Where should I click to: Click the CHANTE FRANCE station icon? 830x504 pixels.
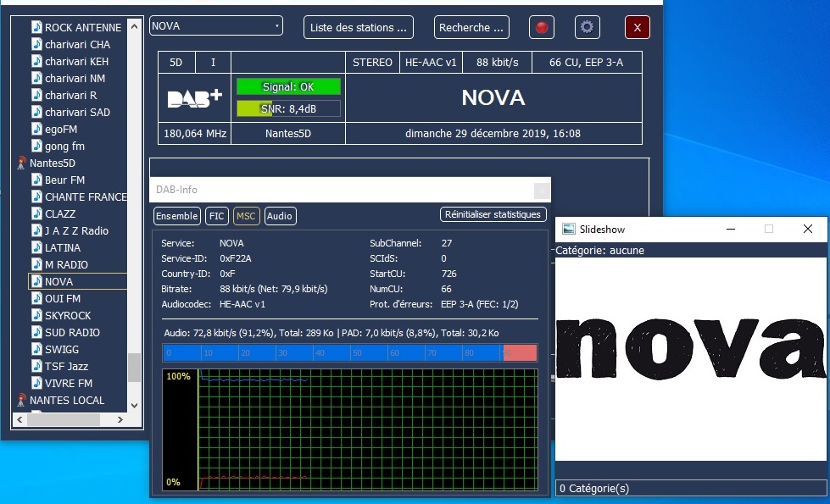click(36, 197)
